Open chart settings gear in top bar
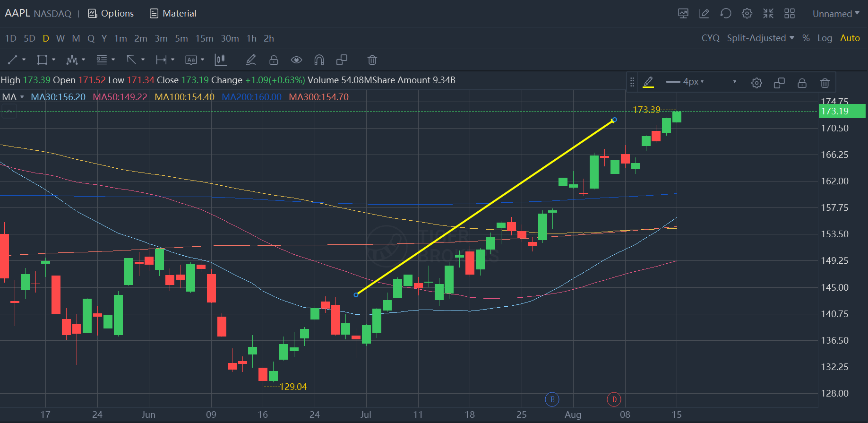The height and width of the screenshot is (423, 868). click(x=747, y=14)
